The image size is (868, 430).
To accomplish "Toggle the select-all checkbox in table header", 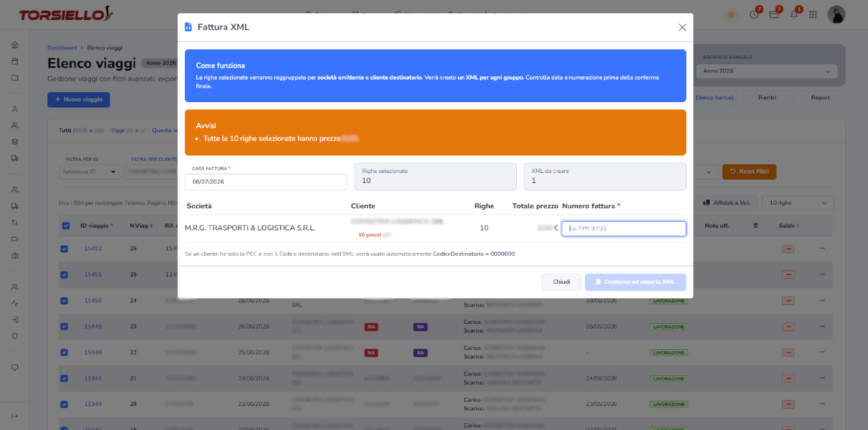I will click(x=65, y=226).
